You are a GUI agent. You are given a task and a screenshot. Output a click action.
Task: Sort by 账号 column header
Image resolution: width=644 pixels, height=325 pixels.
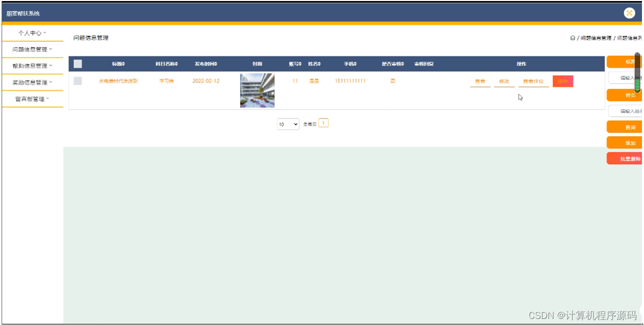[295, 64]
